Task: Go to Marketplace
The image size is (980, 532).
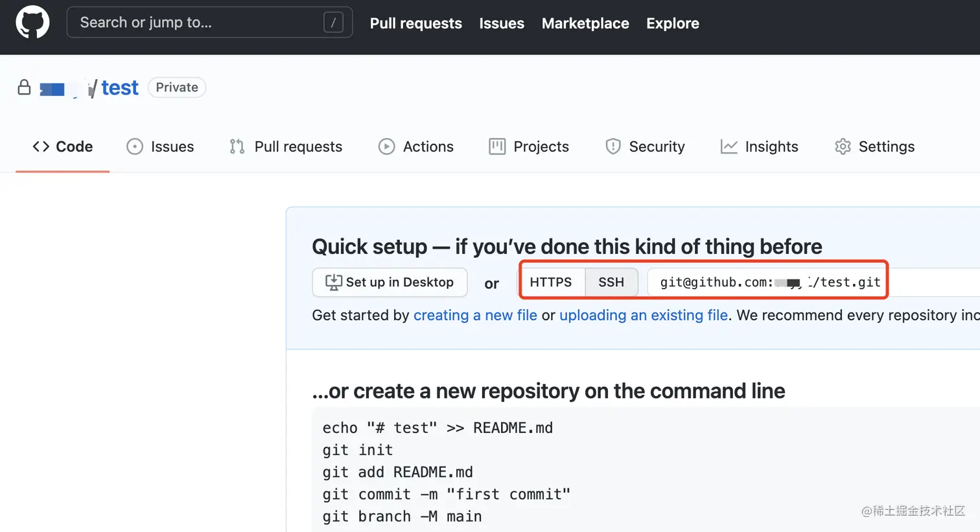Action: pos(585,23)
